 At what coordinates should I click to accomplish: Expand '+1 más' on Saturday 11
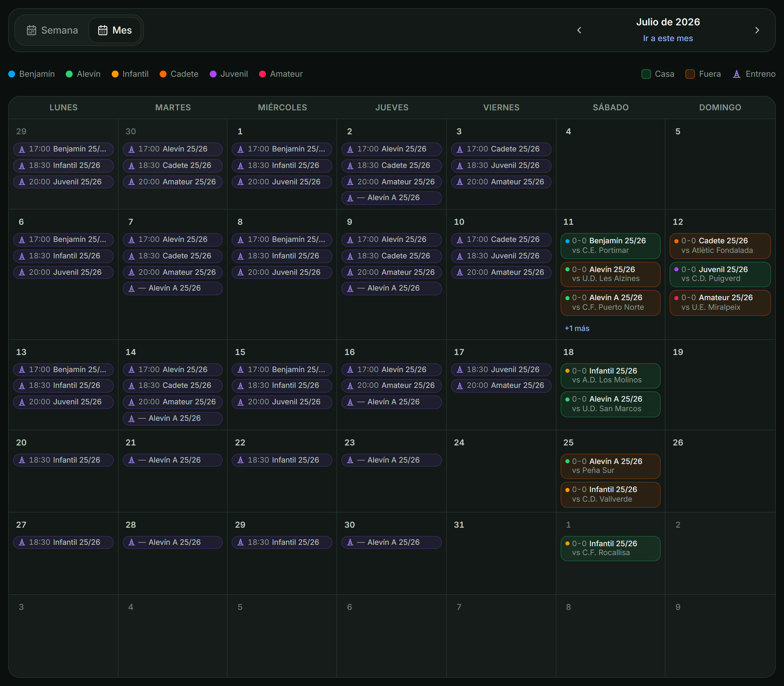(577, 329)
